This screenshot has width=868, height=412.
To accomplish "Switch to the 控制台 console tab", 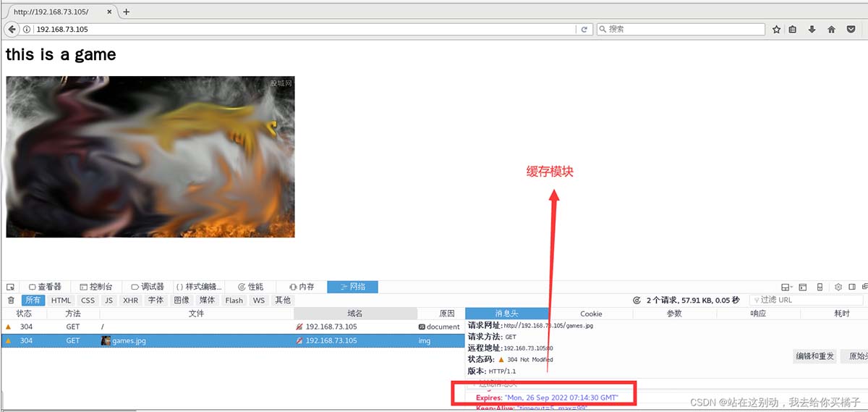I will click(x=96, y=287).
